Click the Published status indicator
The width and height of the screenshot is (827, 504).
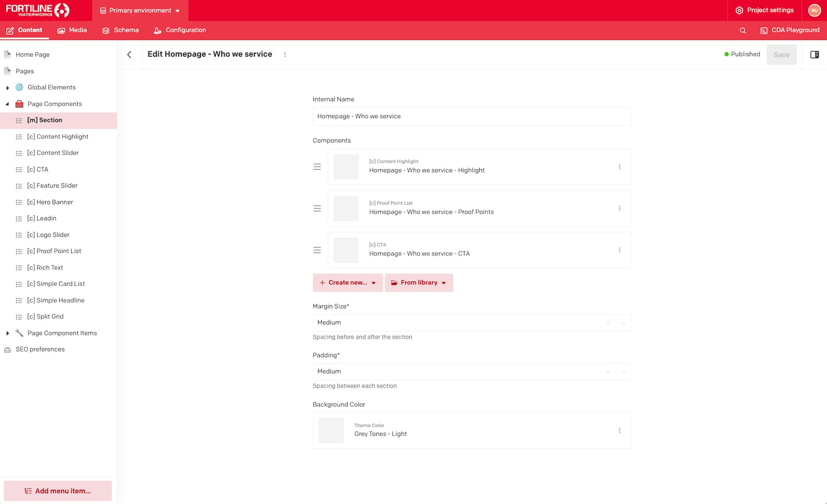[742, 54]
